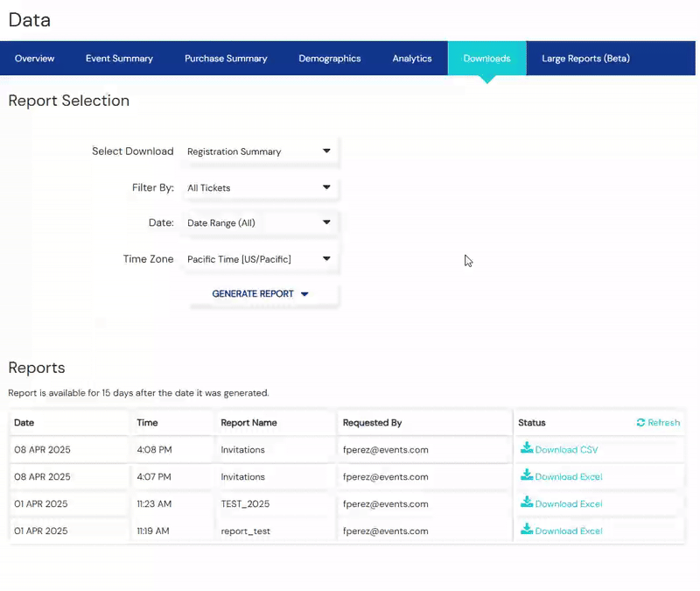Expand the Filter By All Tickets dropdown

(x=260, y=187)
